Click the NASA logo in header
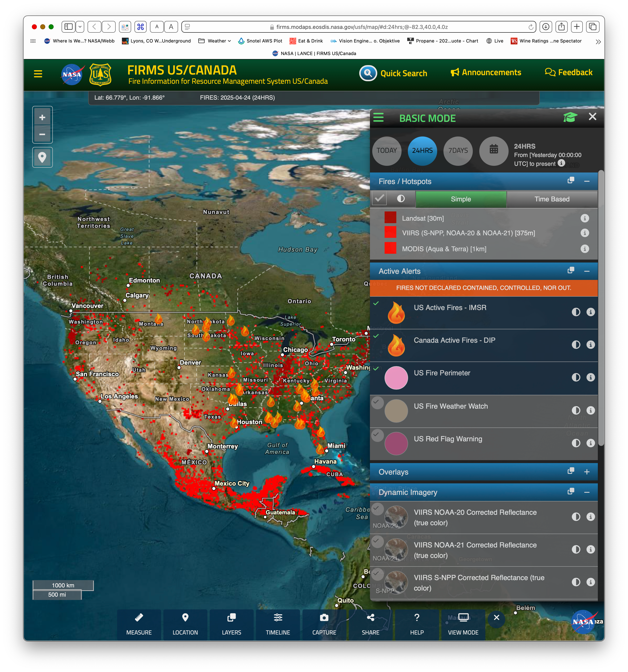Image resolution: width=628 pixels, height=672 pixels. tap(72, 74)
